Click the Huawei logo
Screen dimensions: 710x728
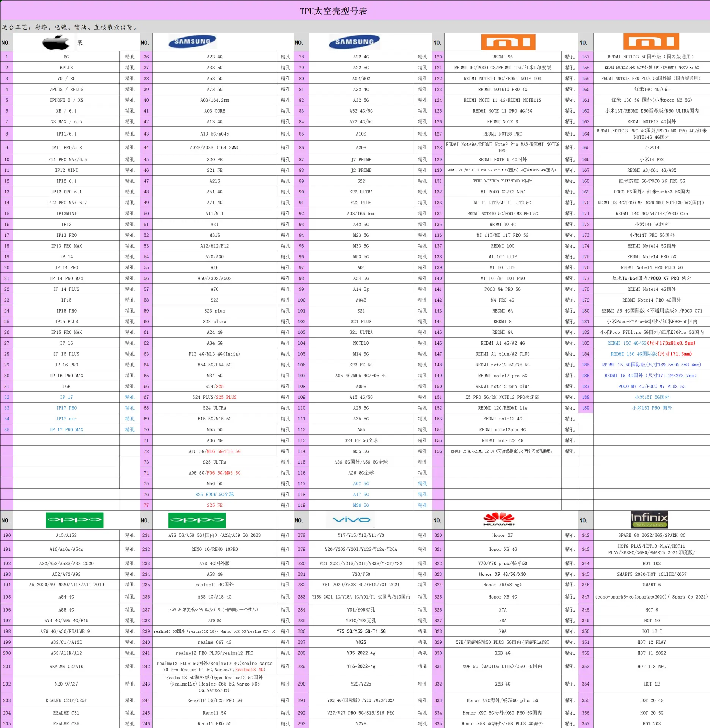pyautogui.click(x=498, y=519)
